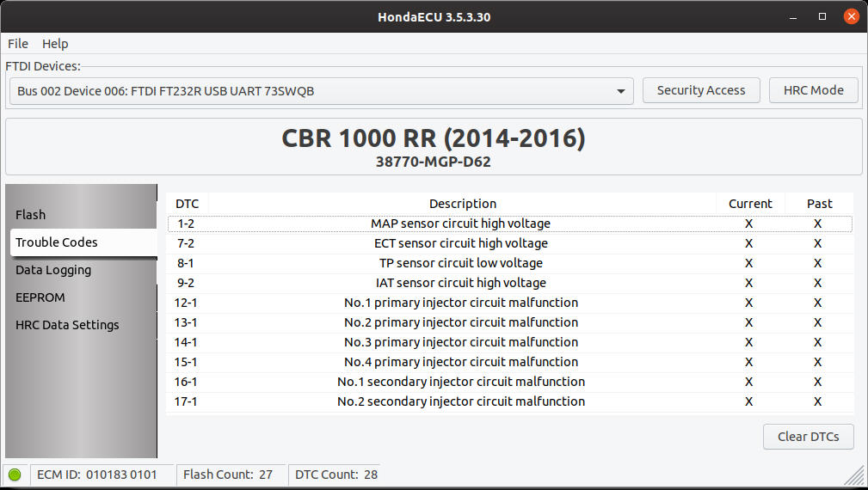Click DTC code 1-2 cell
This screenshot has width=868, height=490.
[186, 224]
